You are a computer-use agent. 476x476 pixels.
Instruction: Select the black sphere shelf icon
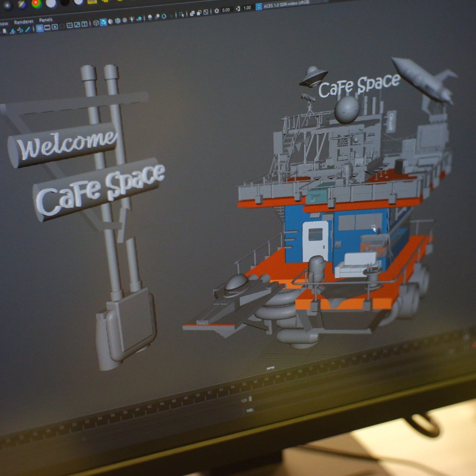(64, 2)
